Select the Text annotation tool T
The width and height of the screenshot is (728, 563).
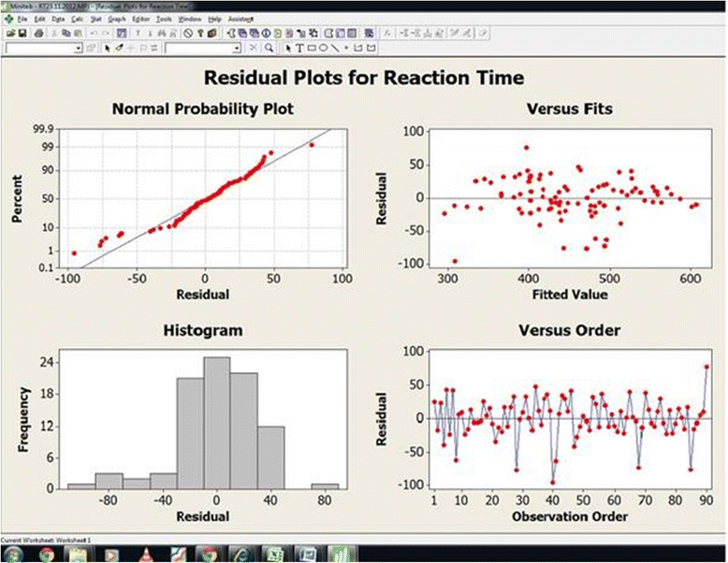[300, 48]
